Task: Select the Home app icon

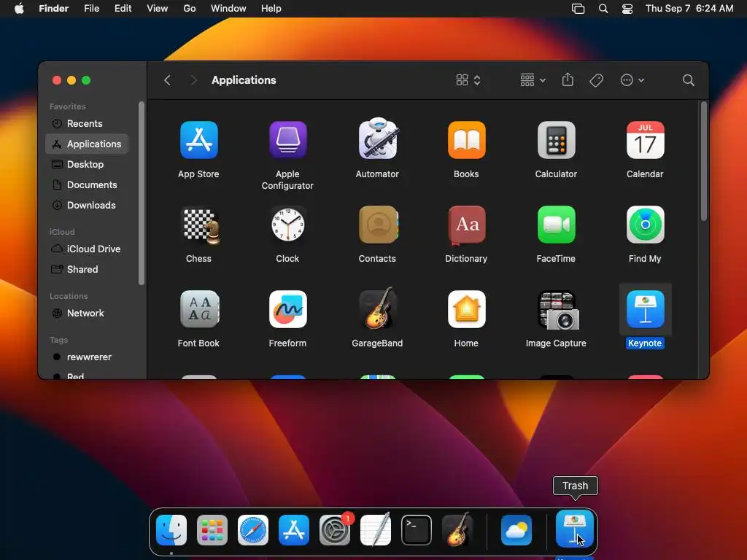Action: point(466,309)
